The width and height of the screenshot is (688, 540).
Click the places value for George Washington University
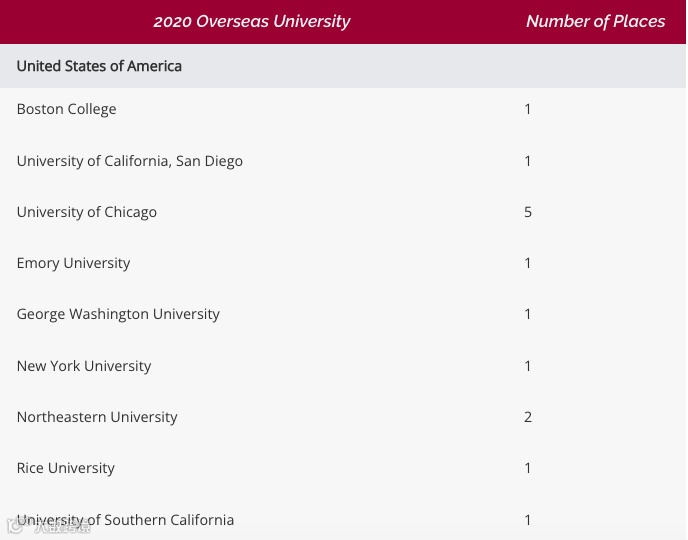[528, 314]
